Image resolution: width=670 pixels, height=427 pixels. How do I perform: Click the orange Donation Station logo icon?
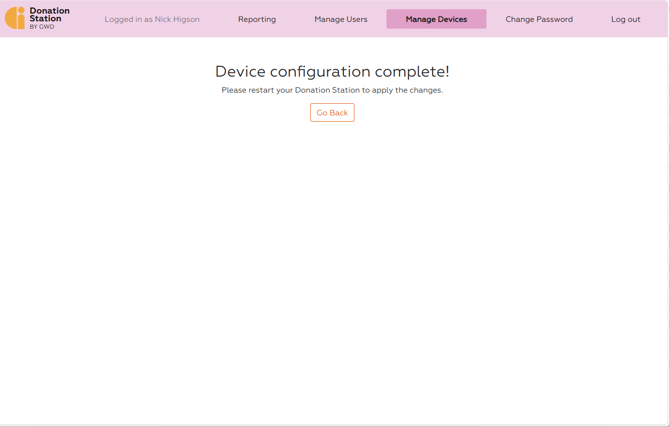click(15, 18)
